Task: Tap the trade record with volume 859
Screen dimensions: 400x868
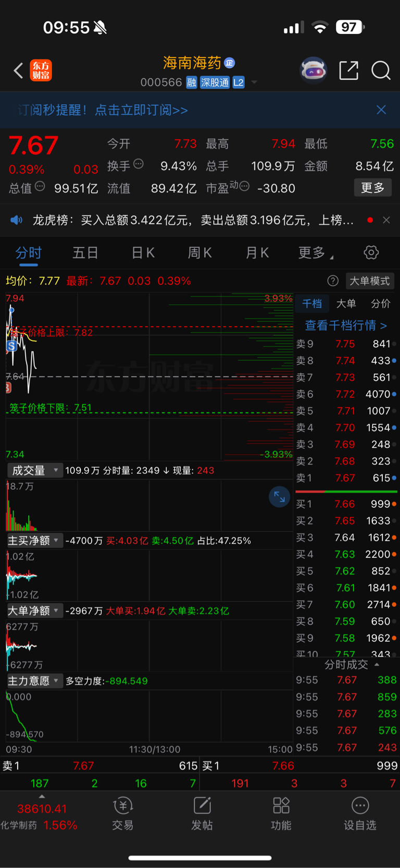Action: [x=346, y=697]
